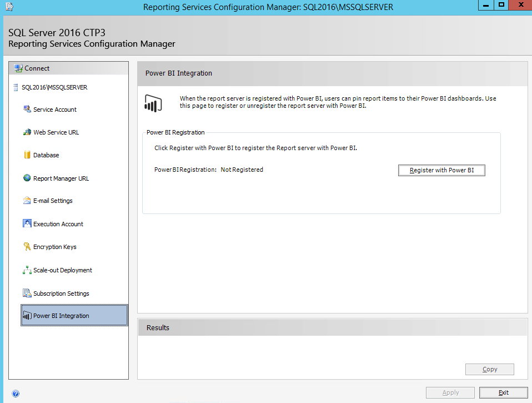Open the Power BI Integration page
This screenshot has height=403, width=532.
point(61,316)
